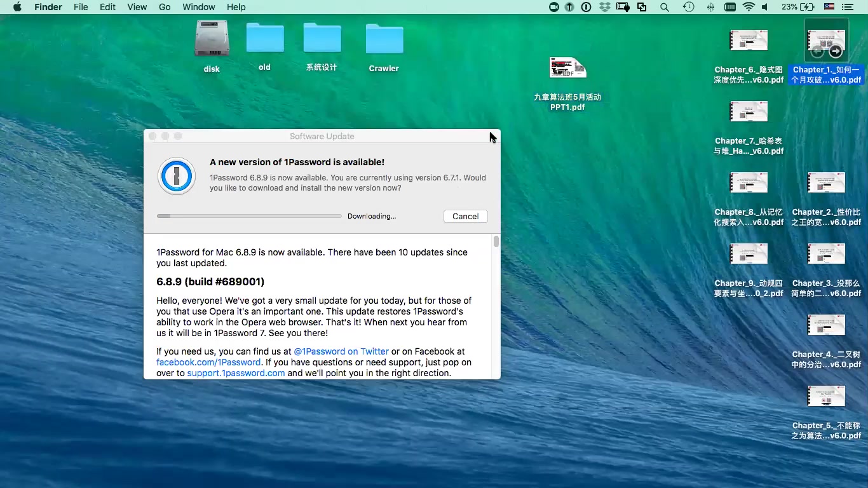Image resolution: width=868 pixels, height=488 pixels.
Task: Select Chapter_3 pdf file on desktop
Action: click(x=826, y=254)
